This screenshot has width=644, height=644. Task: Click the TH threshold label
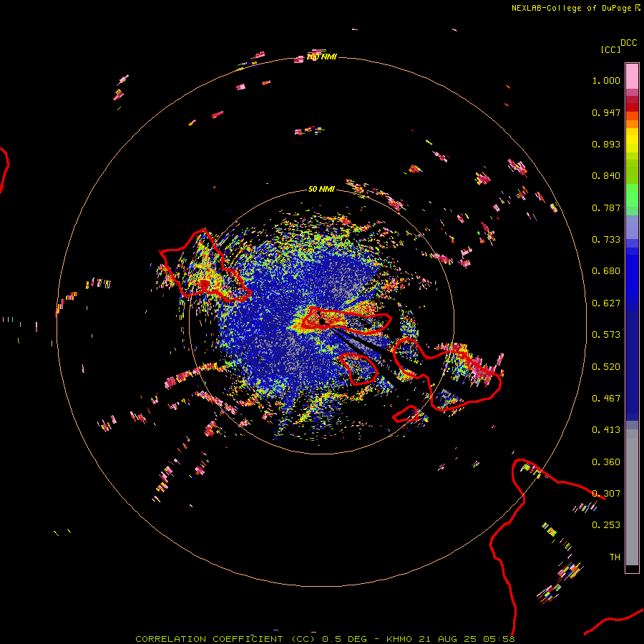coord(615,557)
